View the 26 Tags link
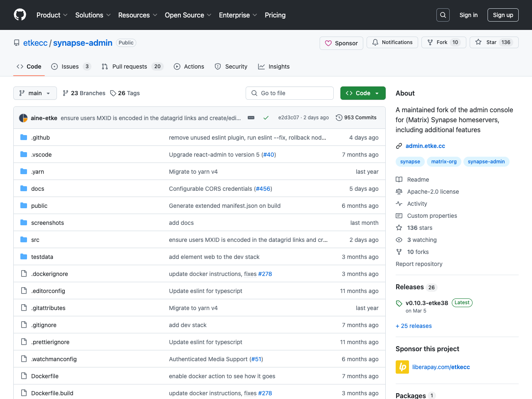The image size is (532, 399). [125, 93]
